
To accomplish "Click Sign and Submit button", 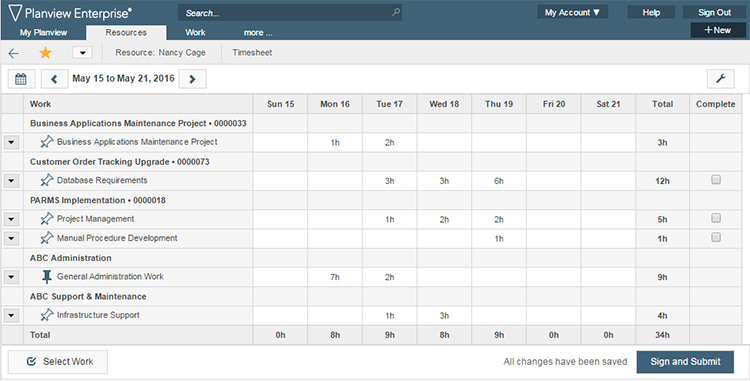I will (685, 362).
